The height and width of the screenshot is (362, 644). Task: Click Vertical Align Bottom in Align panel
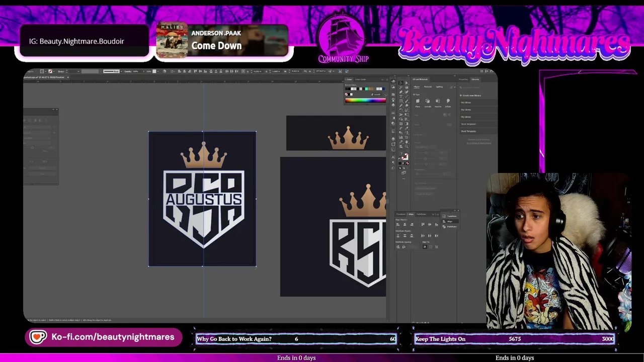tap(436, 225)
